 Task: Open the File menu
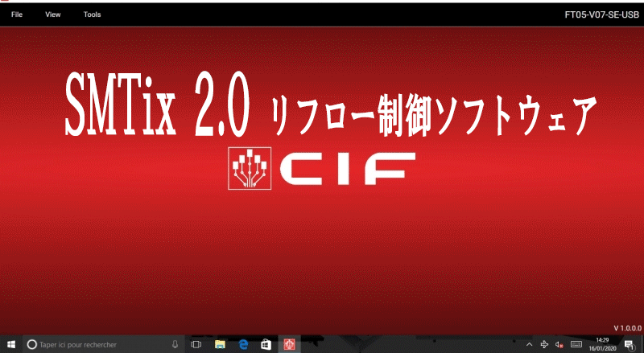pos(17,14)
